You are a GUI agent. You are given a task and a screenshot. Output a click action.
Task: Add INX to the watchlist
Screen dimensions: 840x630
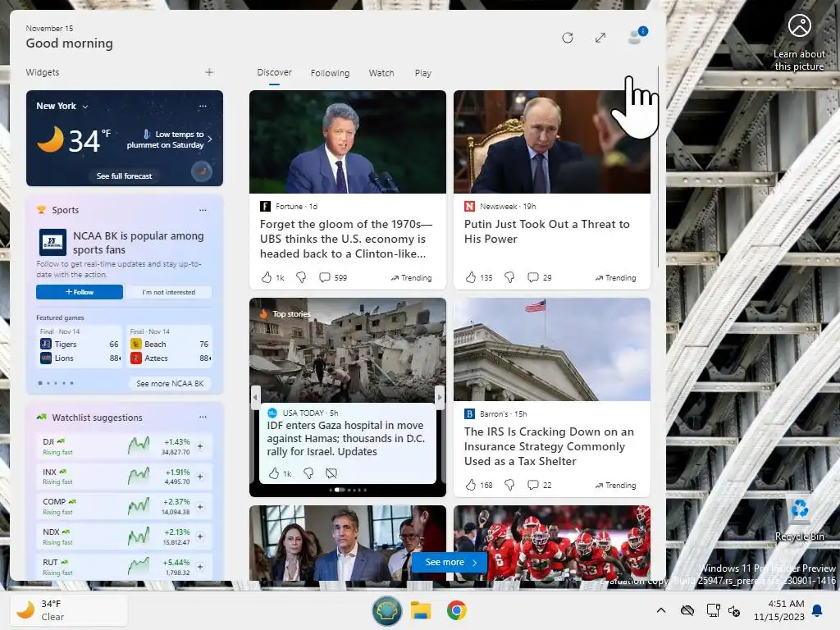(x=200, y=477)
